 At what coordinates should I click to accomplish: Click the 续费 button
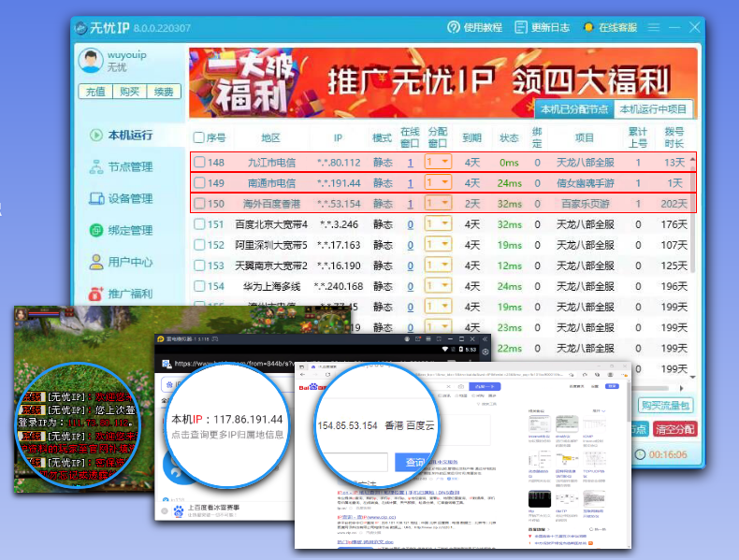click(164, 92)
